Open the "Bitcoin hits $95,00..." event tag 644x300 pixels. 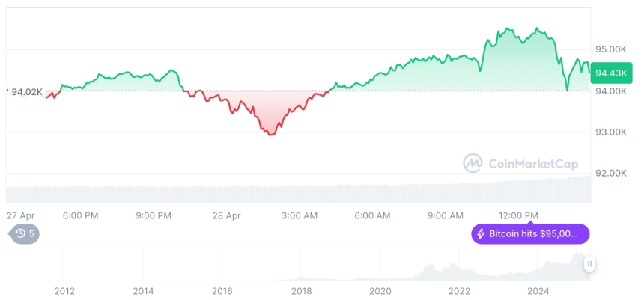(x=530, y=234)
